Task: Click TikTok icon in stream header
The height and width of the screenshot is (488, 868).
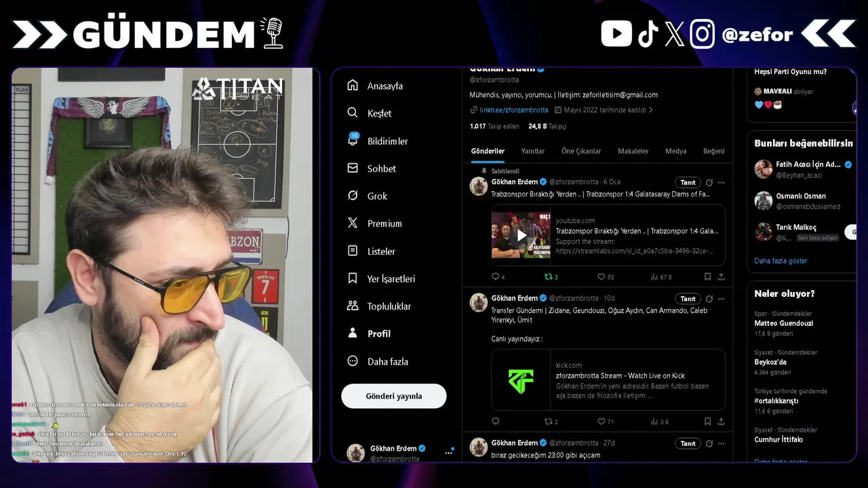Action: (648, 33)
